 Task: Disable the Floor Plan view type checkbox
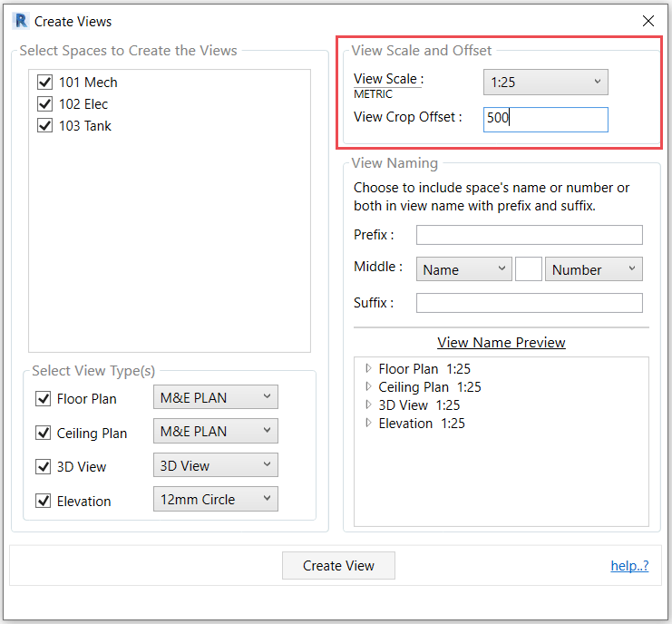tap(43, 399)
